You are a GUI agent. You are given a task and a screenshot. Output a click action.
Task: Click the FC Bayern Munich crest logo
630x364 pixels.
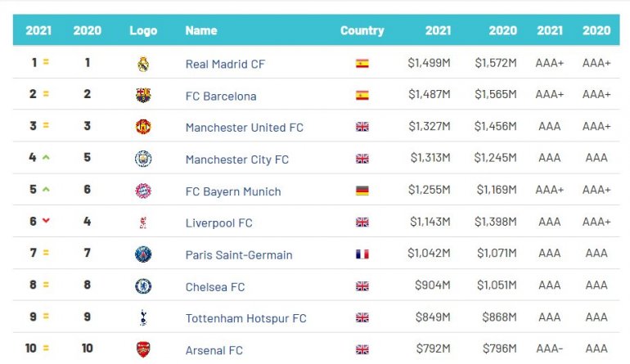143,191
